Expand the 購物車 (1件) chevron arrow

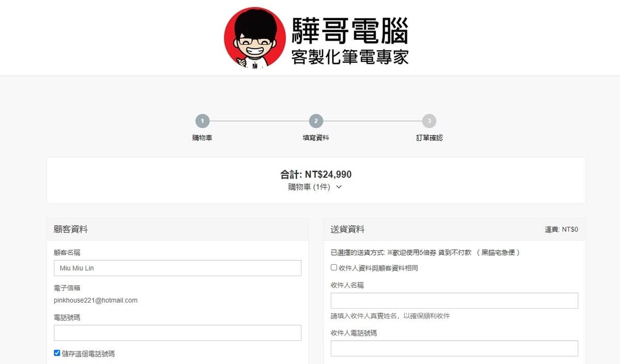pyautogui.click(x=339, y=187)
